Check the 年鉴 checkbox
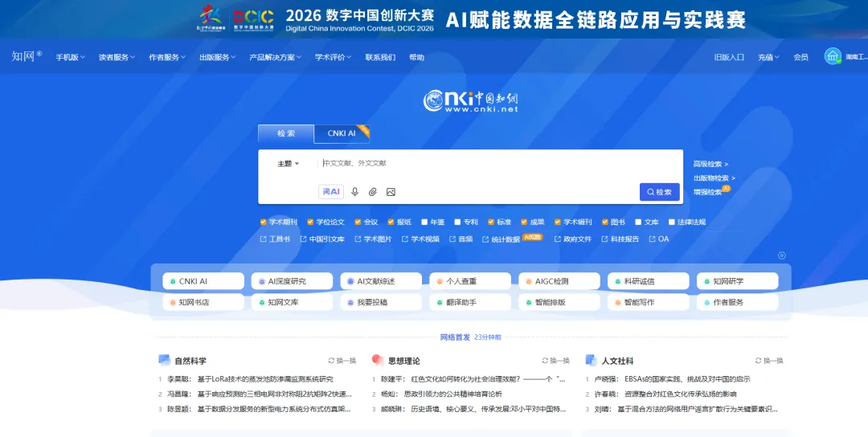868x437 pixels. (x=424, y=222)
